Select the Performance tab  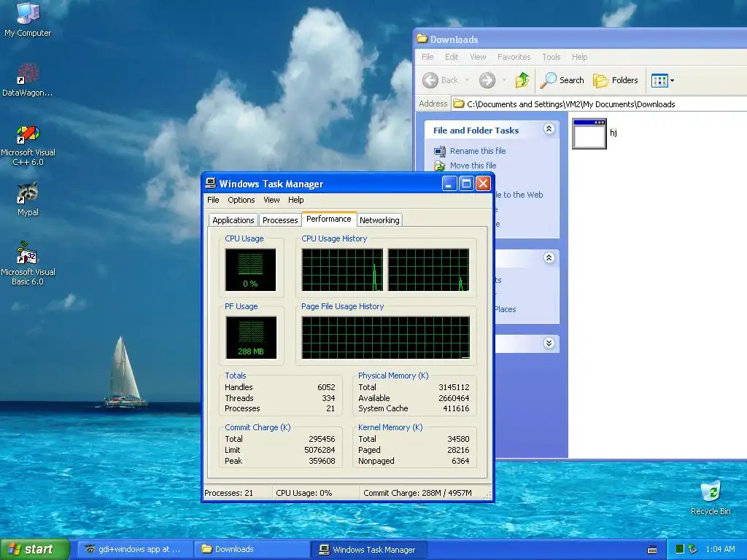coord(329,219)
